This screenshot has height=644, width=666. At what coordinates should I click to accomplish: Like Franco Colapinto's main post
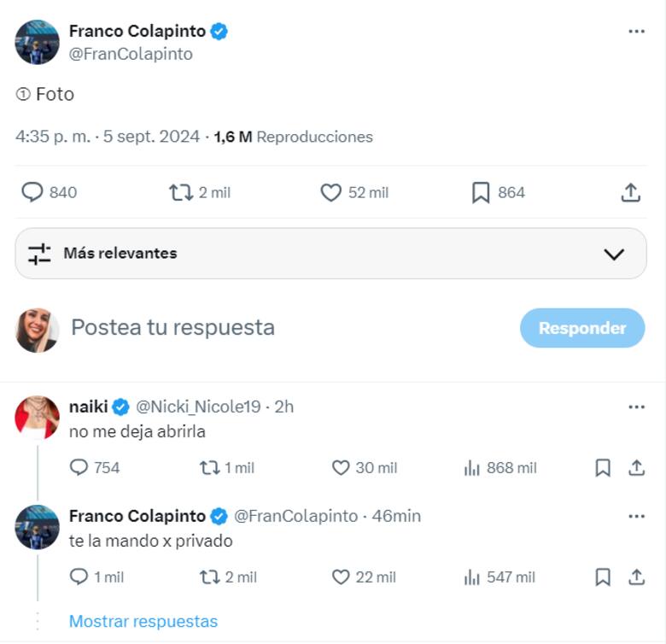point(331,193)
